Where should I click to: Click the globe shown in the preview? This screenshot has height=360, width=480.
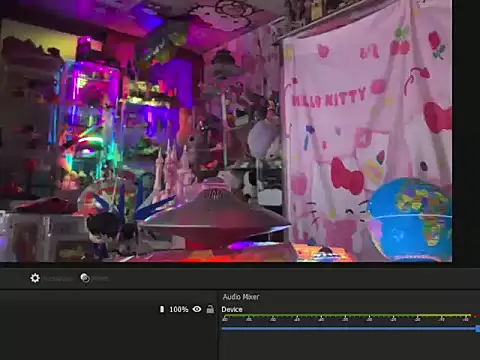[x=411, y=219]
